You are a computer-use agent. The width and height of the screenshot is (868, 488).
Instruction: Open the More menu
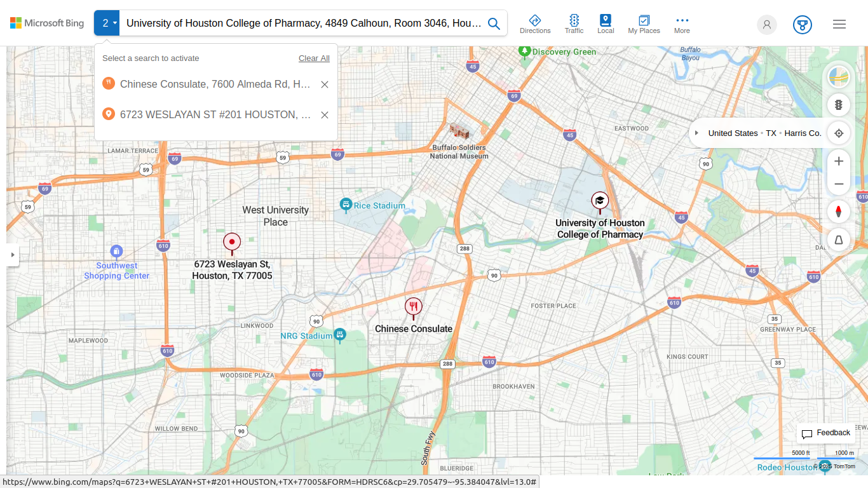click(682, 24)
